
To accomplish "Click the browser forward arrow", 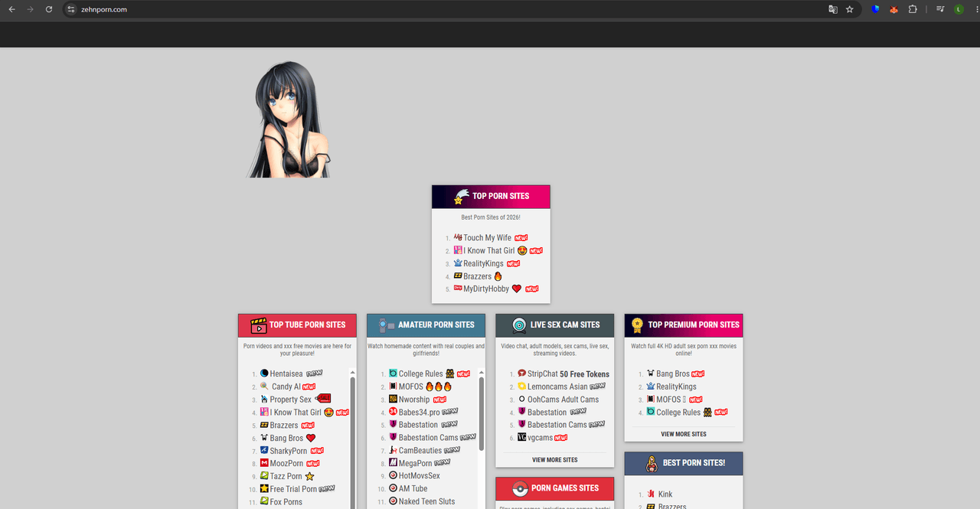I will (x=31, y=9).
